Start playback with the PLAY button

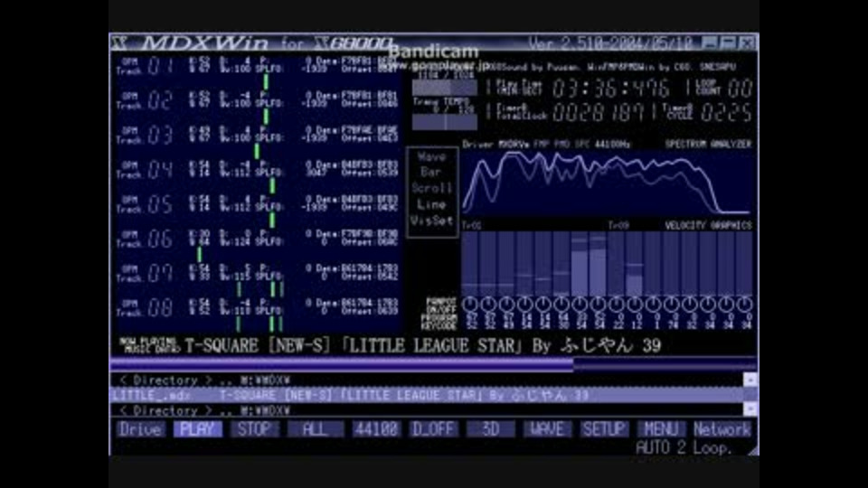pyautogui.click(x=198, y=429)
